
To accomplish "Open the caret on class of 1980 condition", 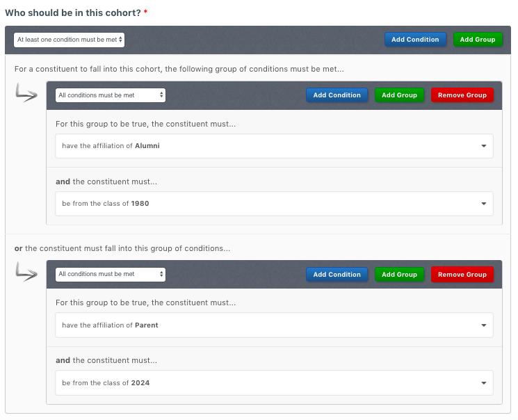I will (484, 204).
